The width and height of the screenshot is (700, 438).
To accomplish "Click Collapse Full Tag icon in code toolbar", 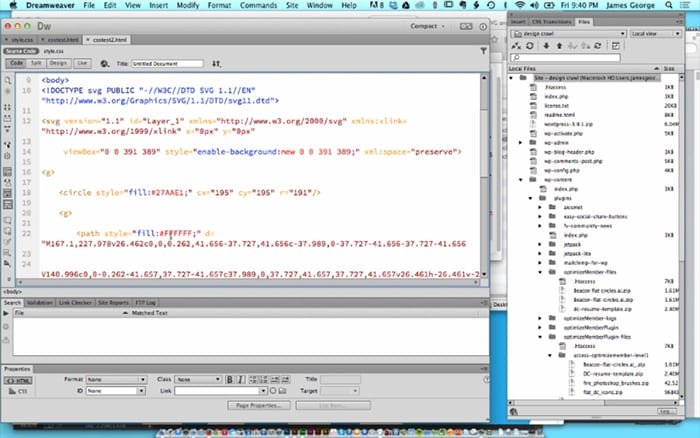I will 8,108.
